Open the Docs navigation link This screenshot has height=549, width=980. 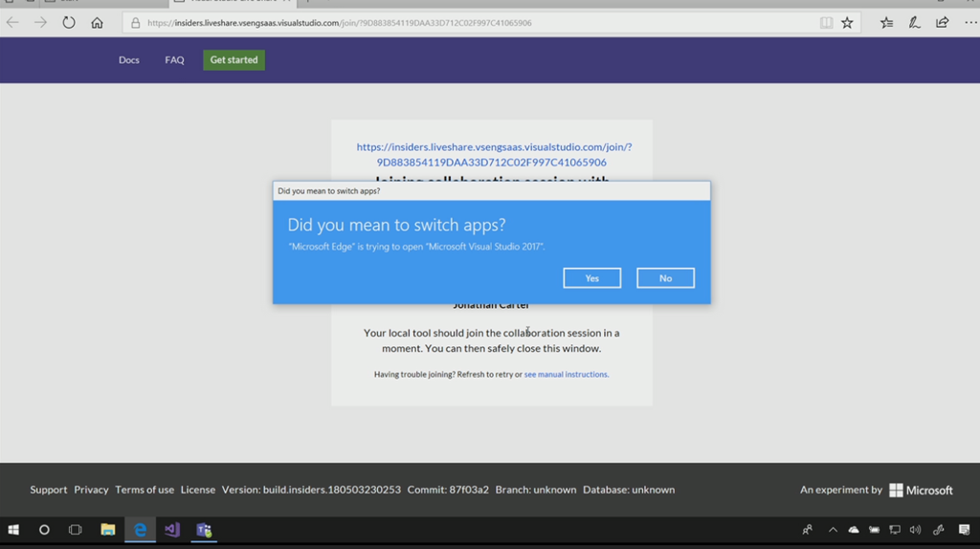click(129, 60)
